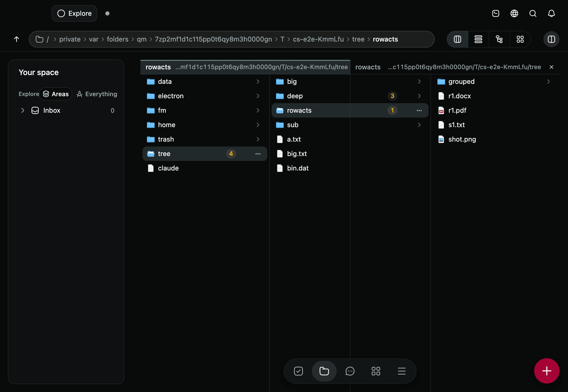This screenshot has height=392, width=568.
Task: Click the shot.png image file icon
Action: point(441,139)
